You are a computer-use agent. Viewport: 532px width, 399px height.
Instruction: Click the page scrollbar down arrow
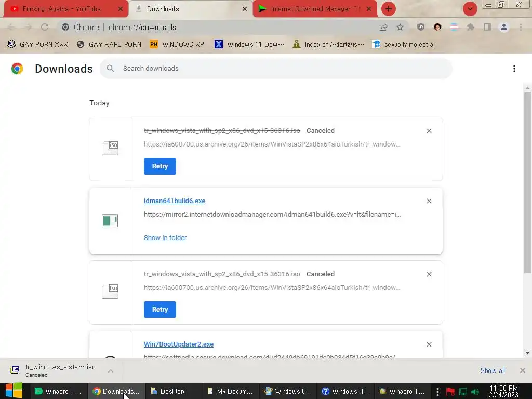tap(527, 353)
